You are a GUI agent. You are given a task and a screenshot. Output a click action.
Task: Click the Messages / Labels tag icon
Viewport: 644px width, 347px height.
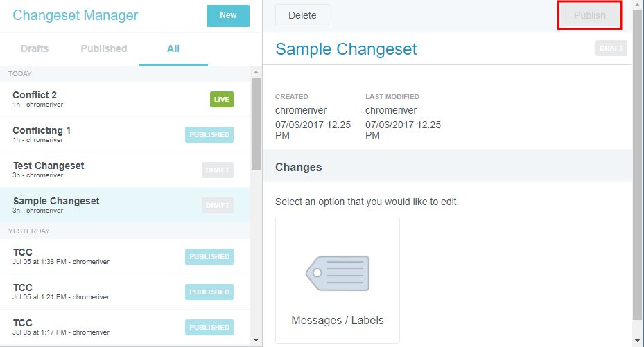pos(338,272)
